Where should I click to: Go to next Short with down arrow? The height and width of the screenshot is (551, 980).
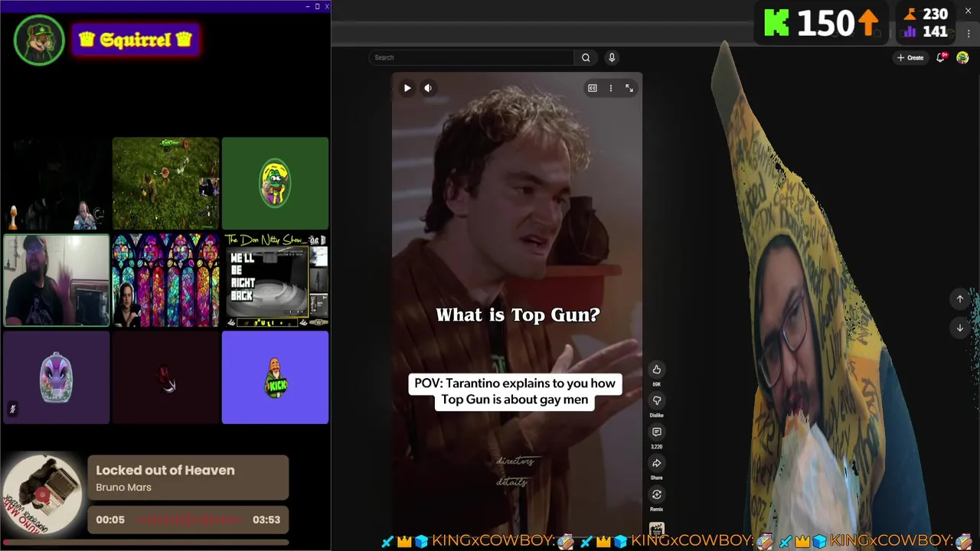pos(960,328)
